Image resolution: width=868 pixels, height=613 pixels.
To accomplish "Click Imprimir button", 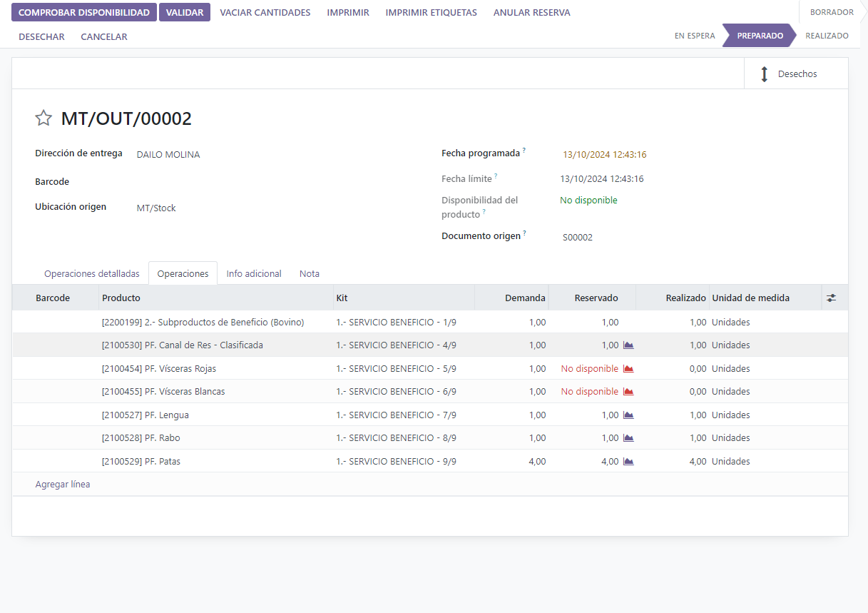I will pyautogui.click(x=348, y=13).
